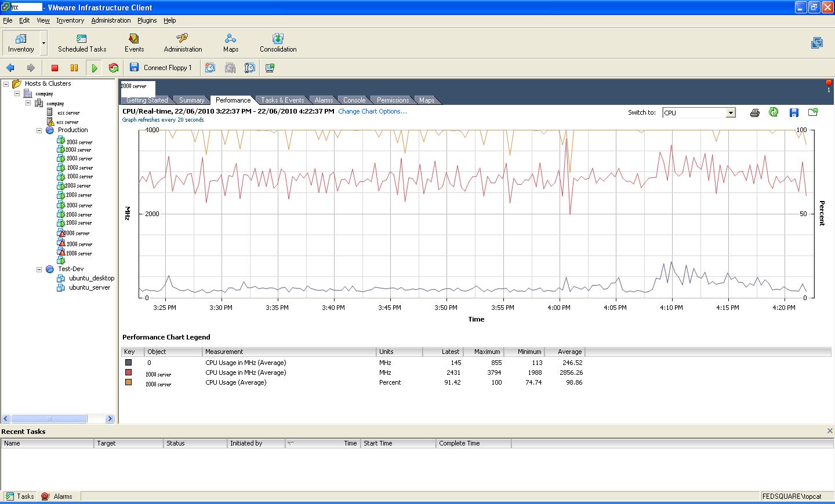Click the grey forward navigation arrow
Screen dimensions: 835x504
[31, 68]
